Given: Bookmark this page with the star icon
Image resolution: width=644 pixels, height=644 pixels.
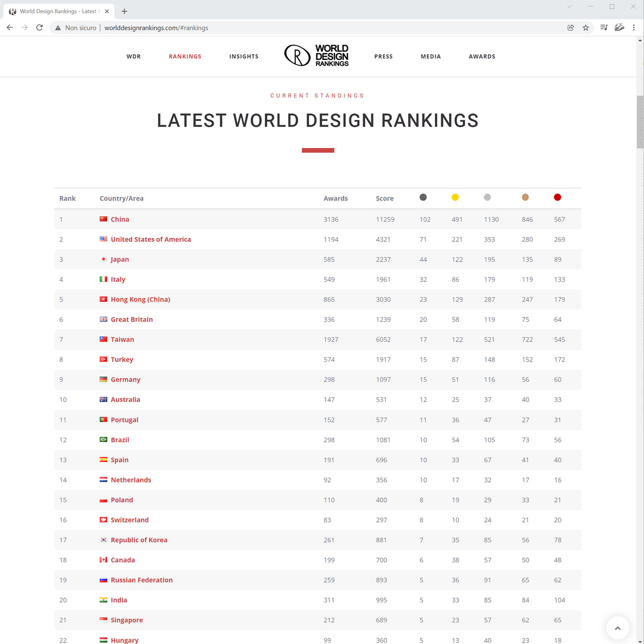Looking at the screenshot, I should click(586, 28).
